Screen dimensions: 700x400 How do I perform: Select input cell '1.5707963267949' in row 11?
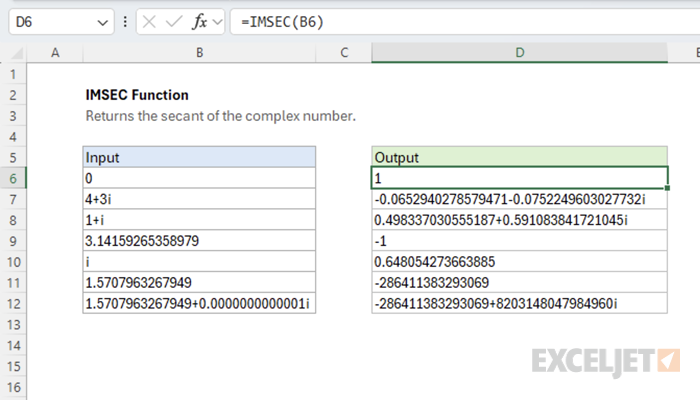coord(199,283)
